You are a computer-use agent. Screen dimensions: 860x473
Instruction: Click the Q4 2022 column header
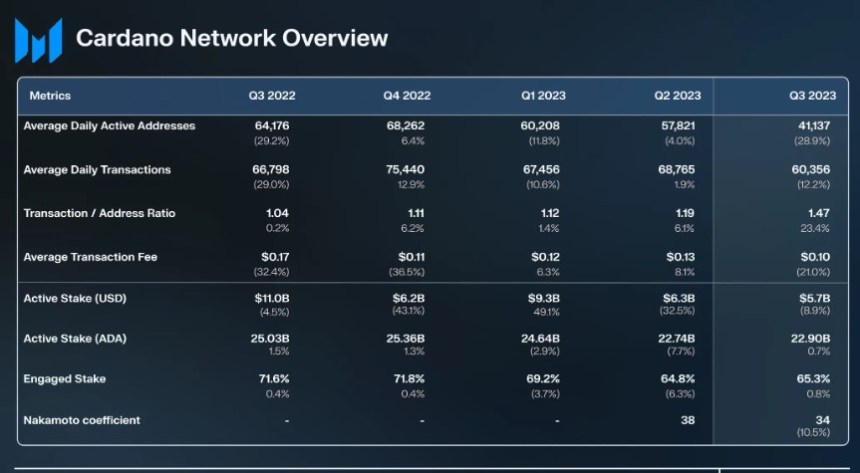406,96
